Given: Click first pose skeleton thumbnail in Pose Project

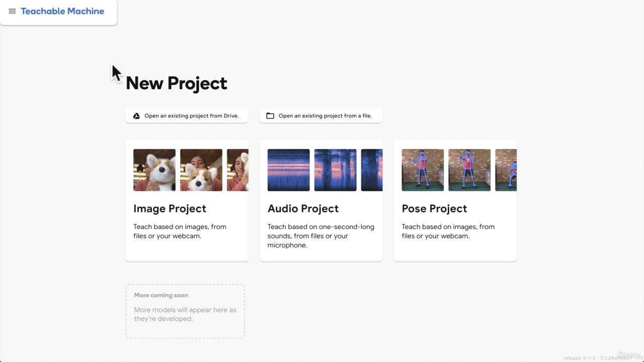Looking at the screenshot, I should pyautogui.click(x=423, y=170).
